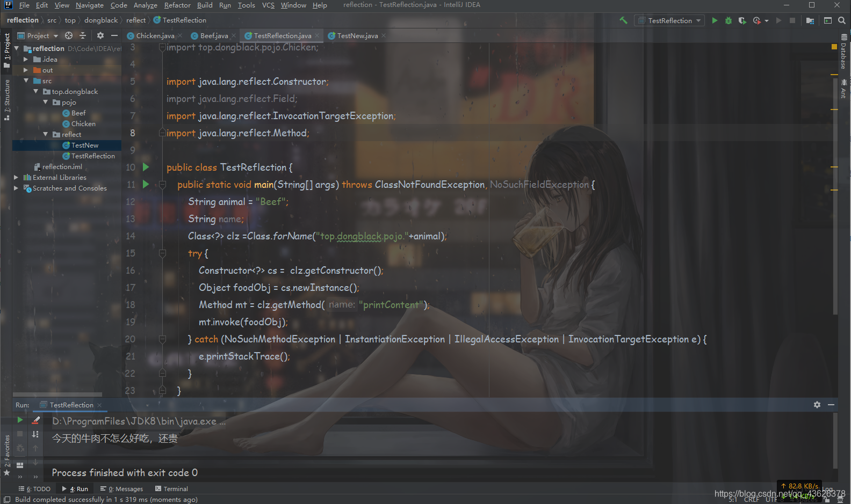851x504 pixels.
Task: Click restore layout icon in Run panel
Action: pyautogui.click(x=20, y=465)
